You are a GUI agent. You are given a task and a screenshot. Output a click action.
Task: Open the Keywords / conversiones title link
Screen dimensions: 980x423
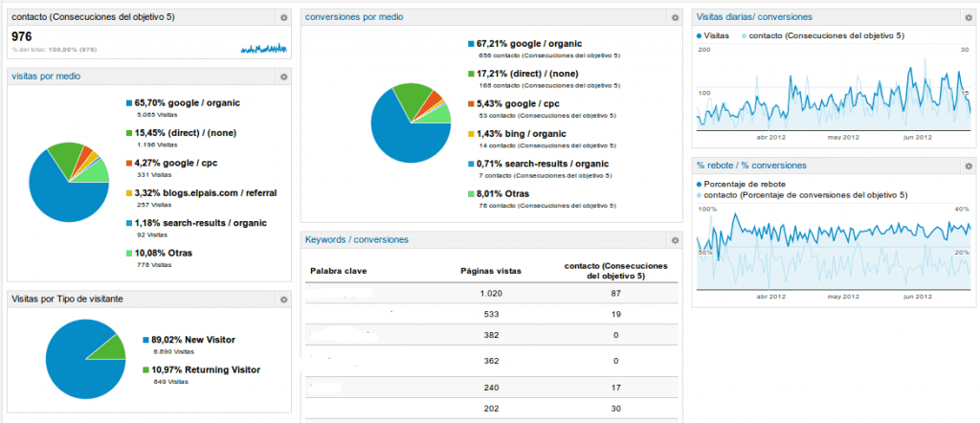click(356, 239)
